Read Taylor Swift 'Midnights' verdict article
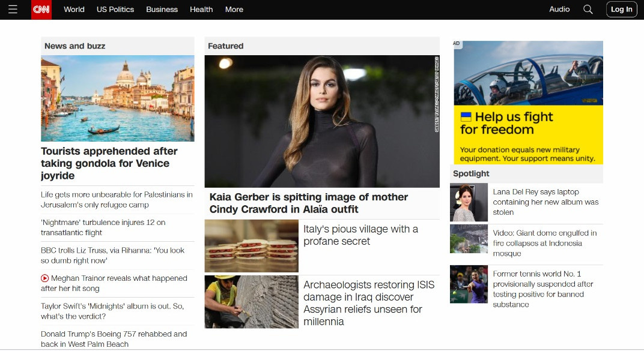 click(x=112, y=311)
